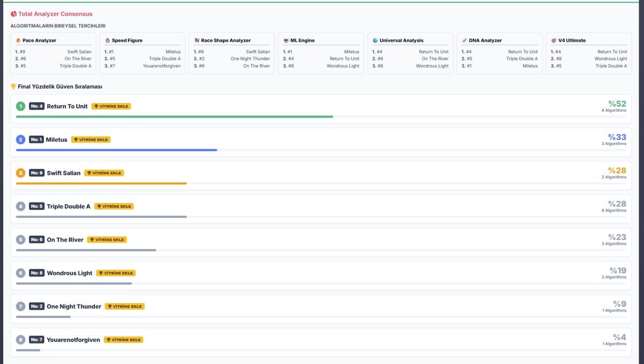Click Vitrine Ekle for On The River

(x=107, y=239)
